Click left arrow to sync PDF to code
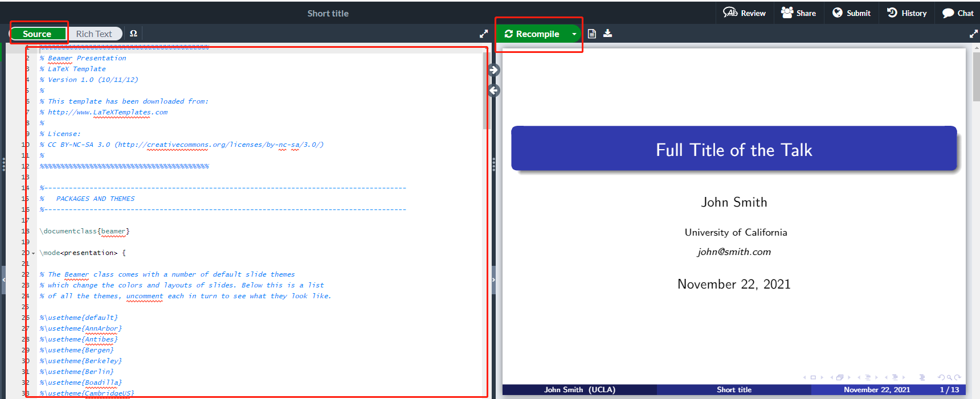The height and width of the screenshot is (399, 980). coord(494,91)
